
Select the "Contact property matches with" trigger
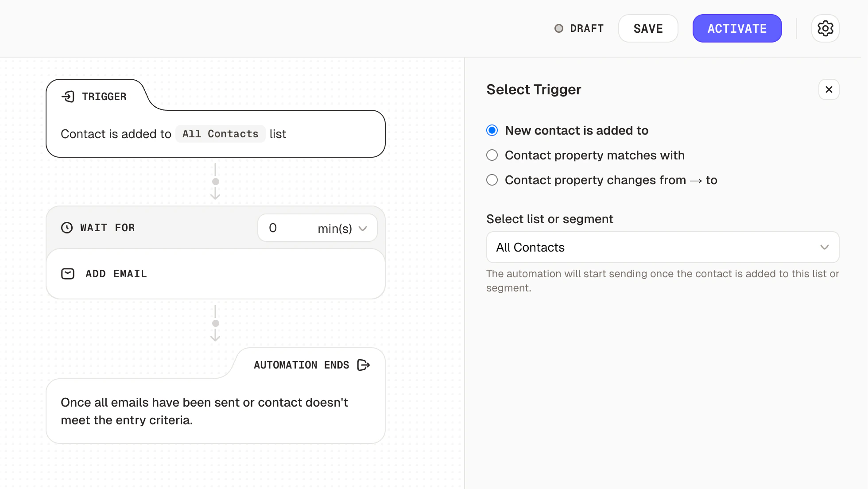492,155
